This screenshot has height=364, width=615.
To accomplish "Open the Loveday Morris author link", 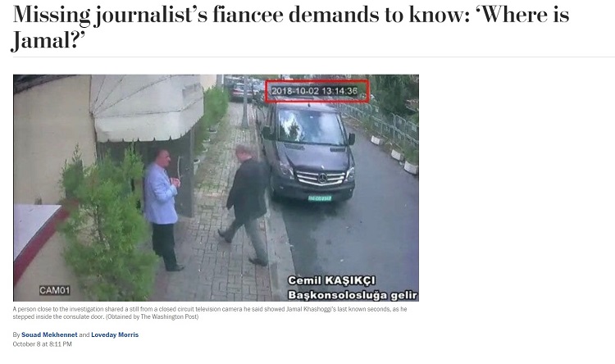I will (x=115, y=334).
